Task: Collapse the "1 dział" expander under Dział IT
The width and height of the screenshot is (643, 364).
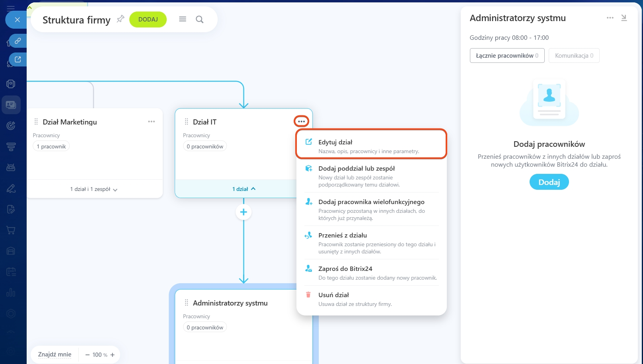Action: 244,189
